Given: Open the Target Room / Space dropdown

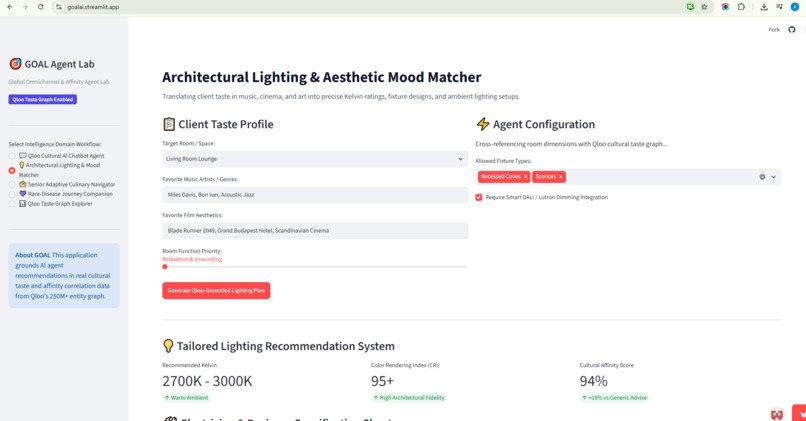Looking at the screenshot, I should (x=315, y=159).
